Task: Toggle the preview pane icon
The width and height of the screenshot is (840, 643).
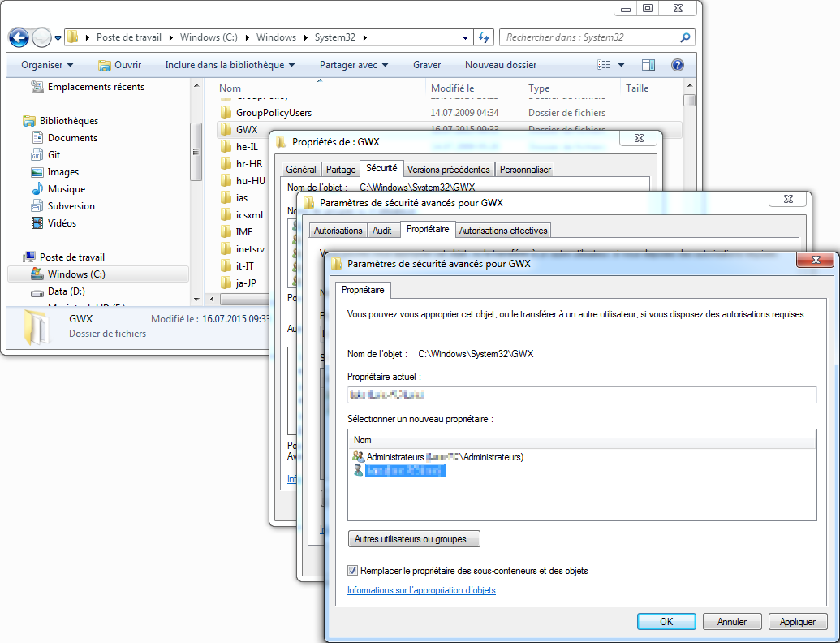Action: 648,65
